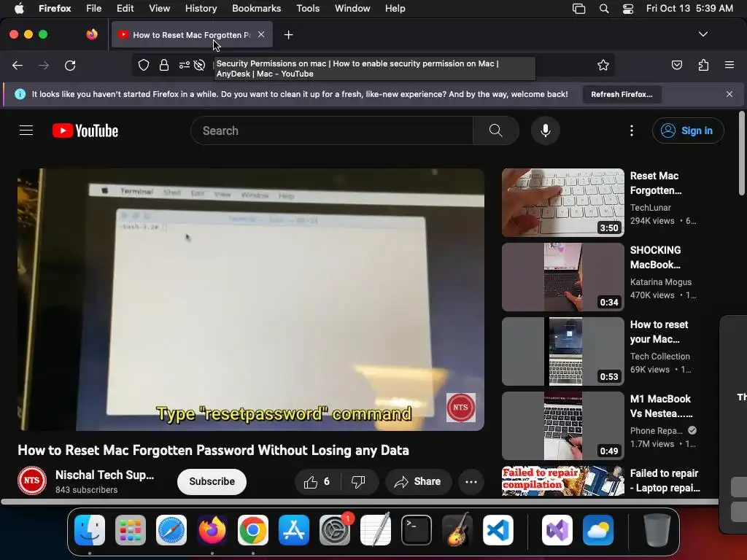The height and width of the screenshot is (560, 747).
Task: Click the autoplay blocked icon in address bar
Action: pos(200,65)
